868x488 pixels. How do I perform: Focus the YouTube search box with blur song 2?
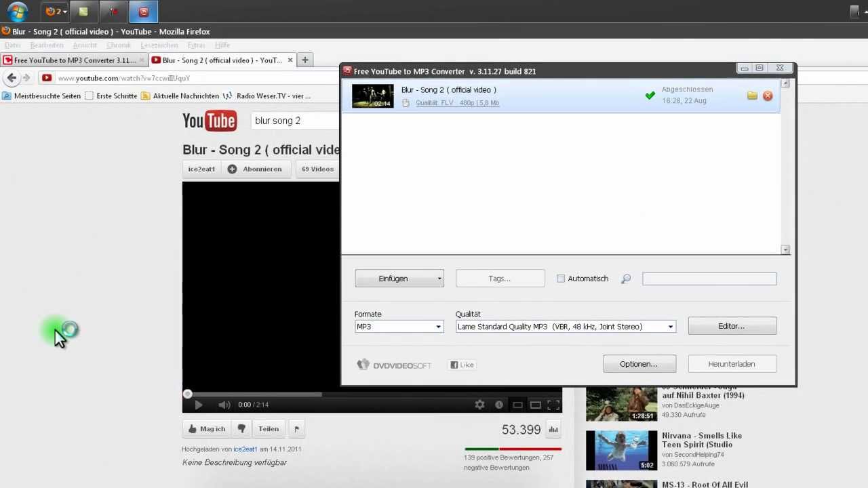pos(296,121)
